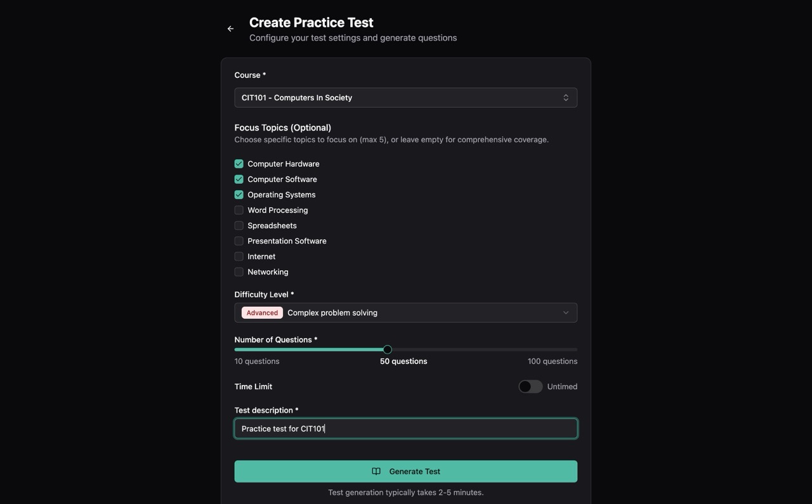The image size is (812, 504).
Task: Check the Presentation Software topic
Action: pos(239,240)
